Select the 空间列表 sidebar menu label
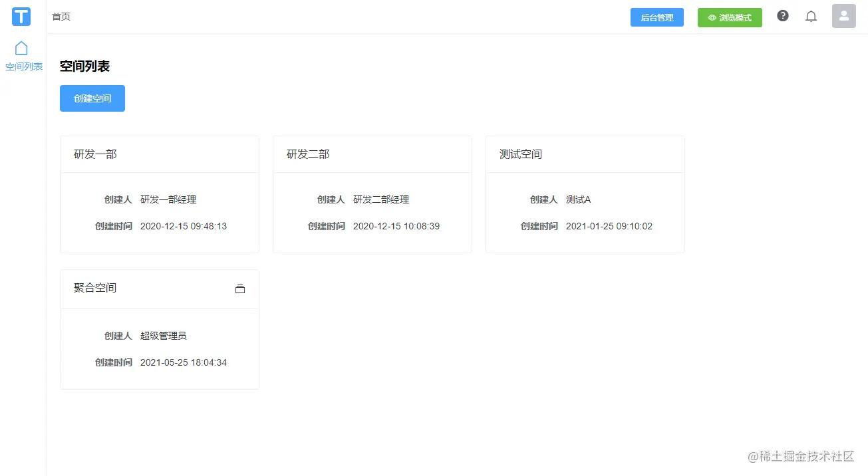The width and height of the screenshot is (868, 476). pos(24,66)
